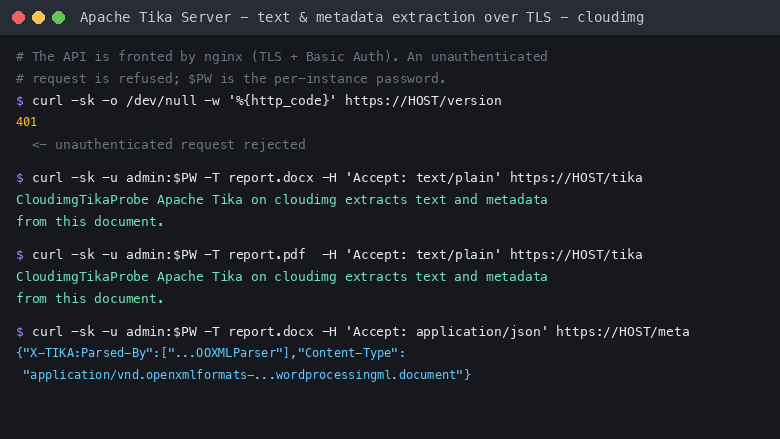The width and height of the screenshot is (780, 439).
Task: Click the https://HOST/tika URL in pdf command
Action: pyautogui.click(x=576, y=255)
